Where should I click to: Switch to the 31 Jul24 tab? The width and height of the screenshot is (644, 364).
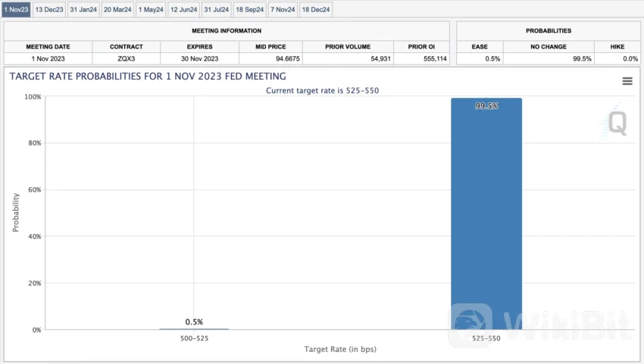tap(217, 9)
